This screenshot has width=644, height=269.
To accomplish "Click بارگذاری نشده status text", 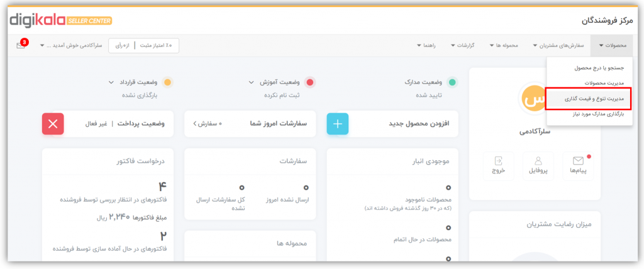I will 140,96.
